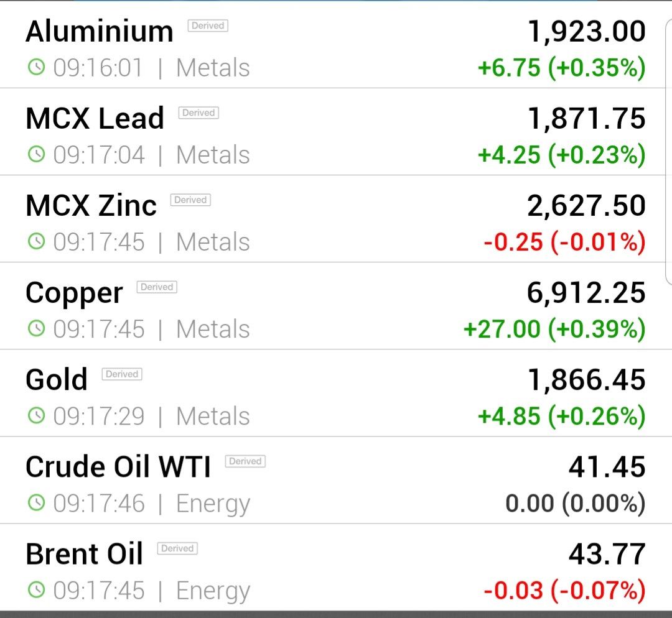The width and height of the screenshot is (672, 618).
Task: Click the clock icon in the MCX Lead row
Action: click(x=37, y=154)
